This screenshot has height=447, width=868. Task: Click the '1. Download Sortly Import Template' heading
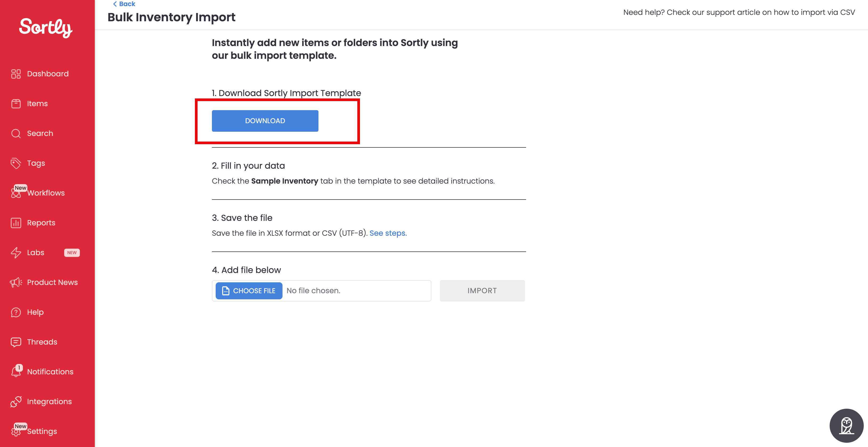286,93
